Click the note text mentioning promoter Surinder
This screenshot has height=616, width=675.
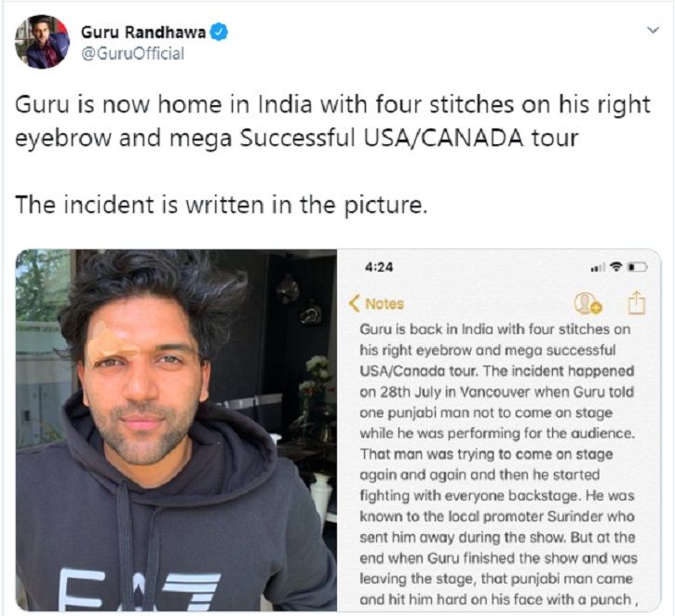[497, 516]
